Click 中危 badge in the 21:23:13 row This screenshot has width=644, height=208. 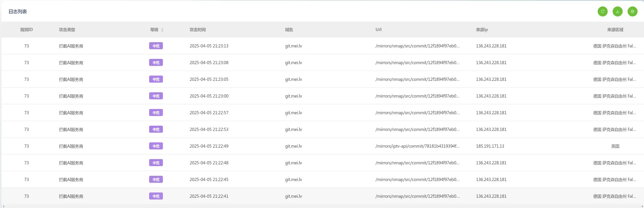[x=156, y=46]
